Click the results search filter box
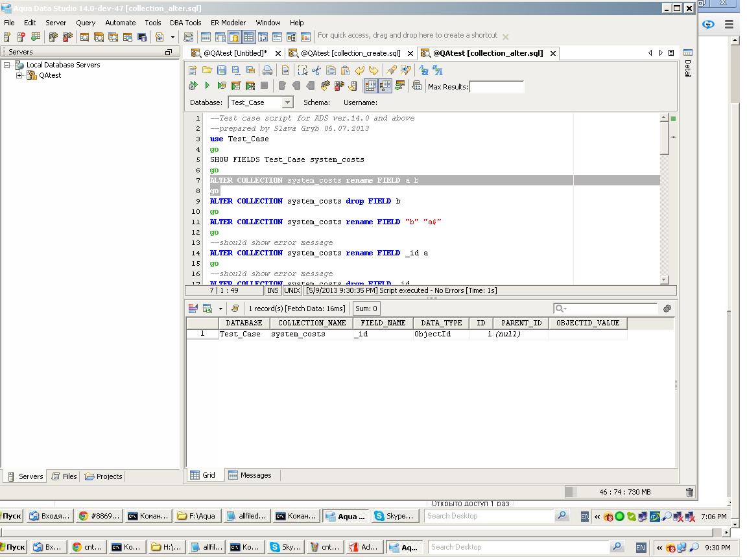Image resolution: width=747 pixels, height=560 pixels. [605, 309]
